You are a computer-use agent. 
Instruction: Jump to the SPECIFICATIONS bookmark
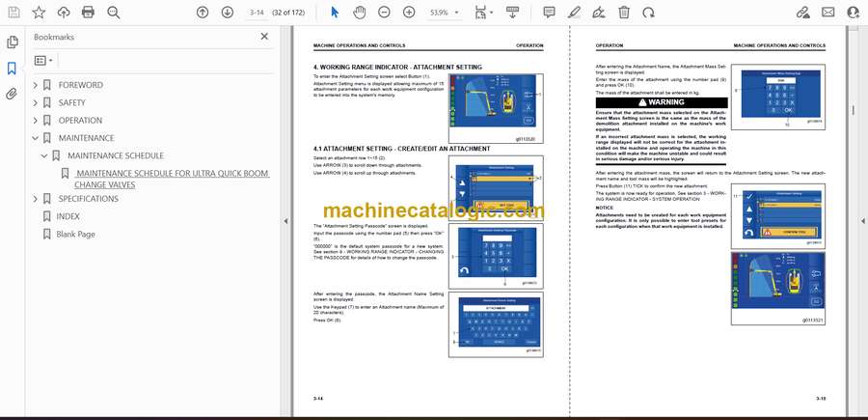(89, 198)
